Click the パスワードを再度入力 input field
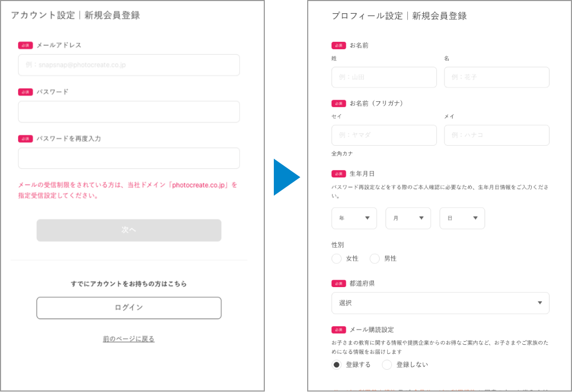 pos(129,158)
